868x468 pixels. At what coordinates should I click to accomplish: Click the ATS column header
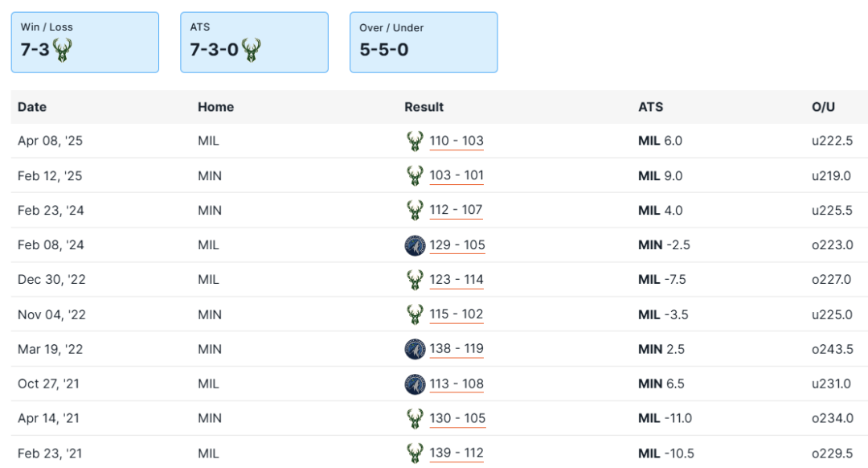(650, 107)
